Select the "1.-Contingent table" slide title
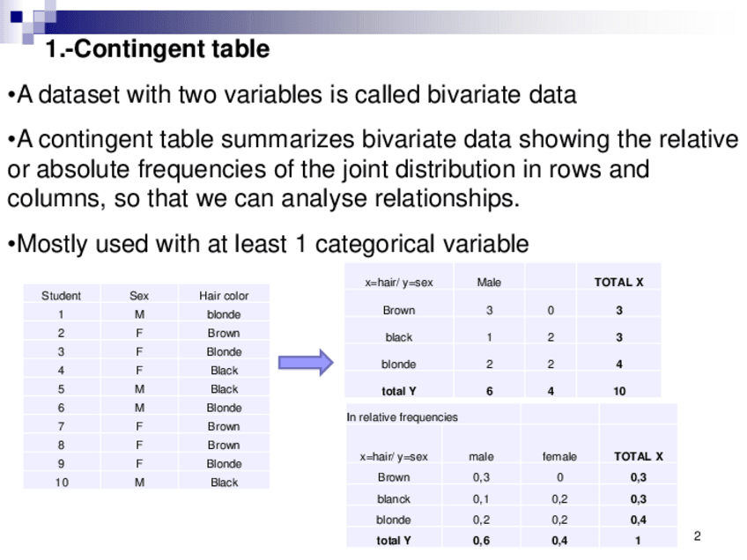Viewport: 747px width, 560px height. (157, 49)
